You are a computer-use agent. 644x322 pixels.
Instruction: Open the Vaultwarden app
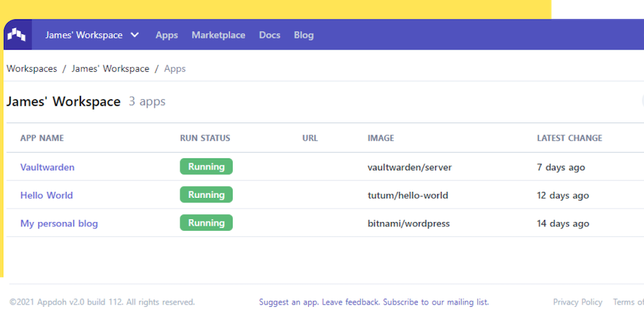pyautogui.click(x=47, y=167)
